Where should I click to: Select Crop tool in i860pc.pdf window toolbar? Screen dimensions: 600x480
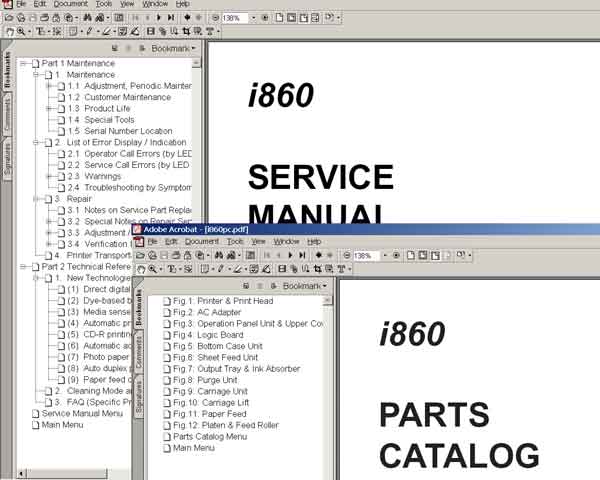click(x=318, y=269)
